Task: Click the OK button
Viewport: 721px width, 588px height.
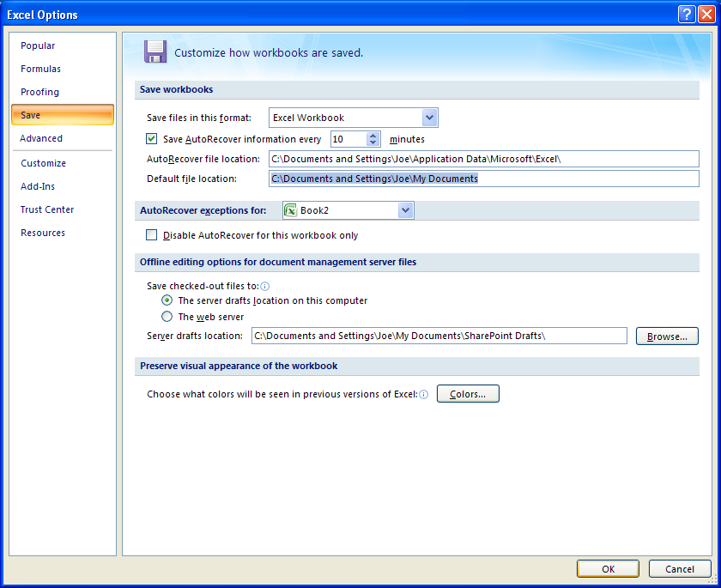Action: [608, 569]
